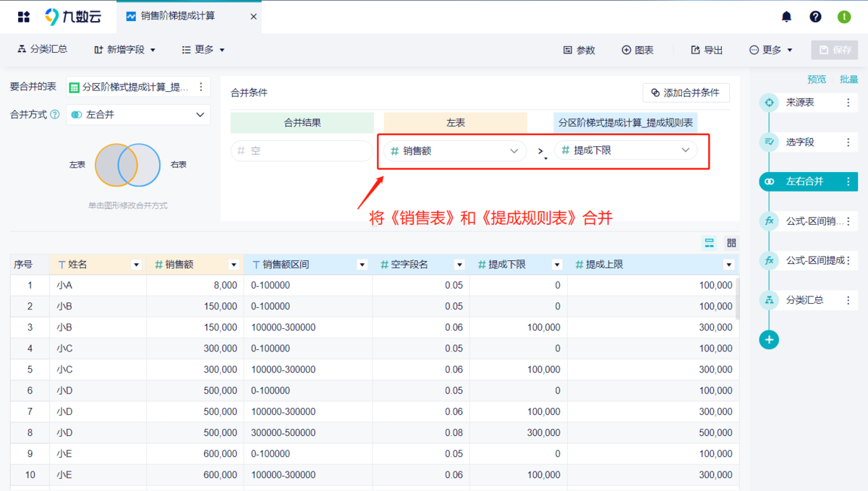Expand the 更多 menu beside 新增字段

coord(203,50)
